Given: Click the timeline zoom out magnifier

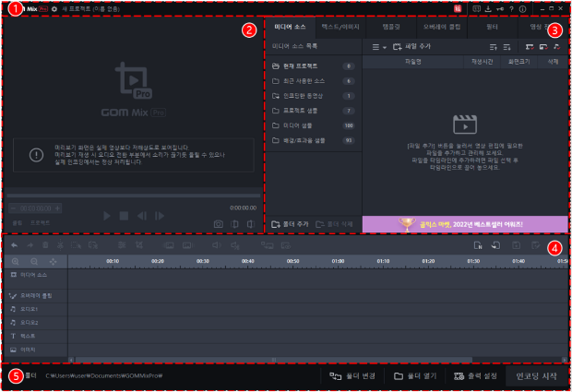Looking at the screenshot, I should [x=34, y=262].
